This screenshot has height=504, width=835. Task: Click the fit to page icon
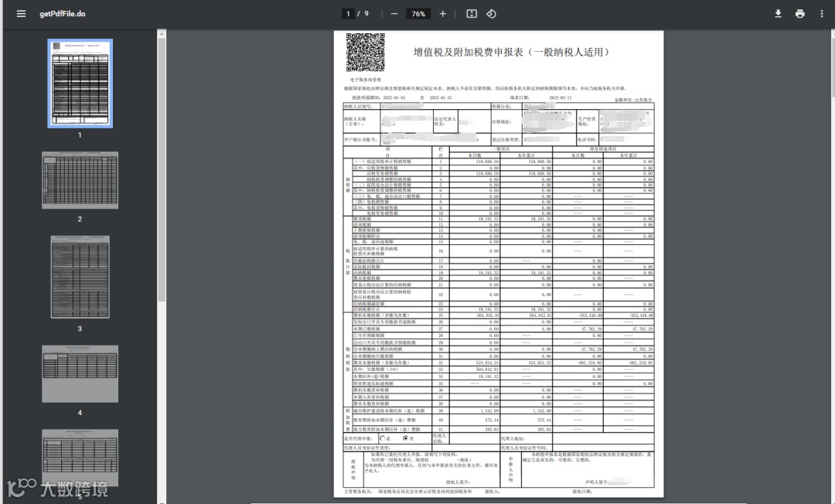[472, 14]
